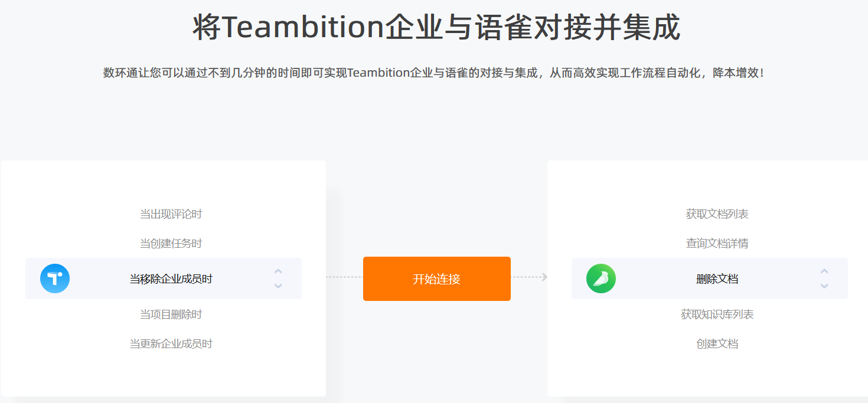Viewport: 868px width, 403px height.
Task: Choose the 创建文档 action option
Action: pyautogui.click(x=717, y=344)
